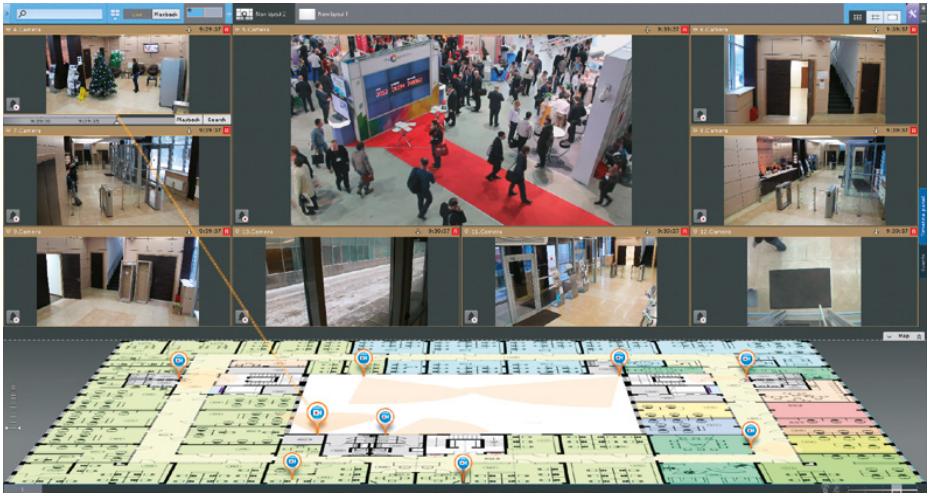Screen dimensions: 930x496
Task: Click the Playback button under camera 4
Action: (x=189, y=119)
